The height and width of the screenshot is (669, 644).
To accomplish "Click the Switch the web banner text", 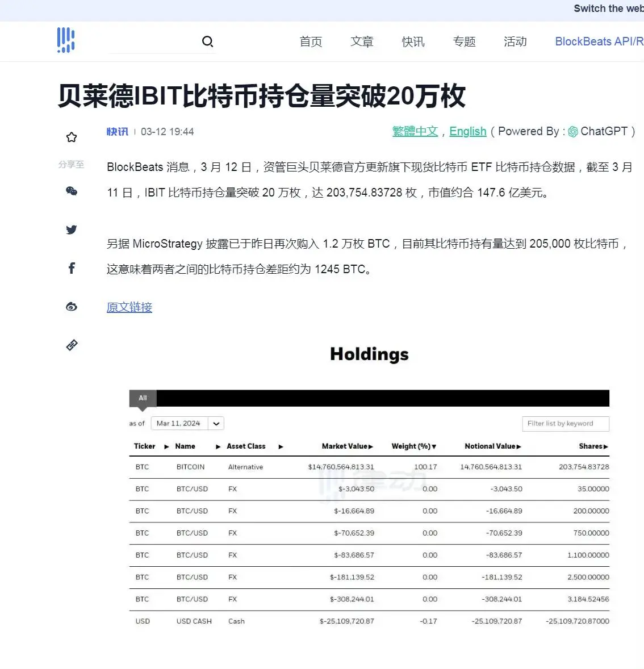I will click(x=609, y=9).
